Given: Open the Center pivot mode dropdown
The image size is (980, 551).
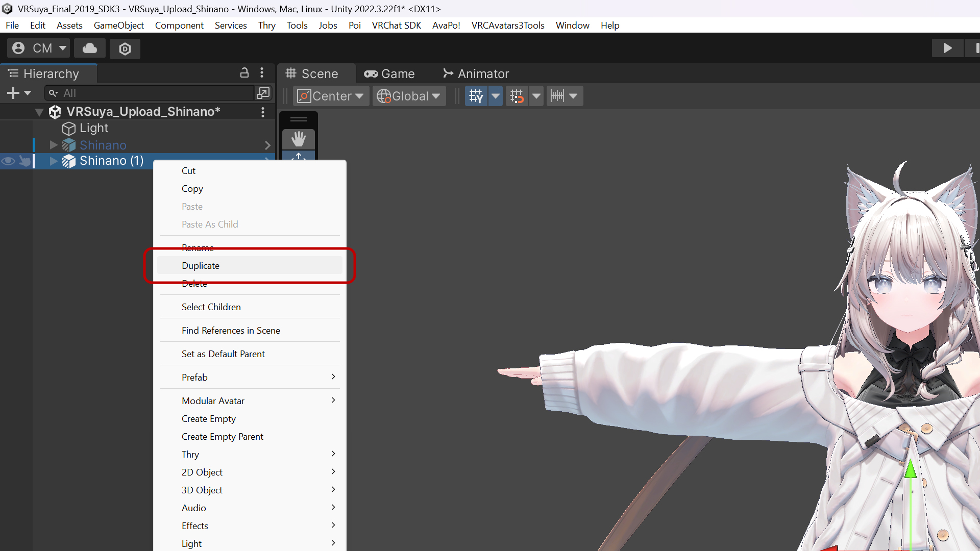Looking at the screenshot, I should (331, 96).
